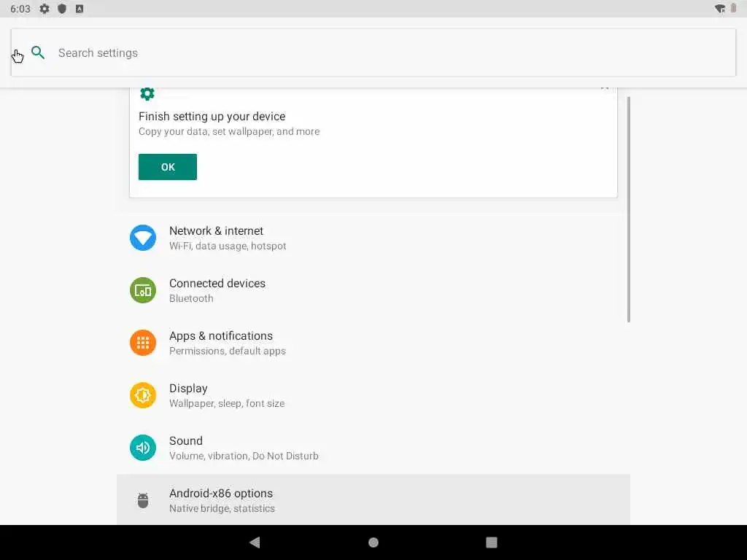The width and height of the screenshot is (747, 560).
Task: Open Apps & notifications
Action: tap(373, 343)
